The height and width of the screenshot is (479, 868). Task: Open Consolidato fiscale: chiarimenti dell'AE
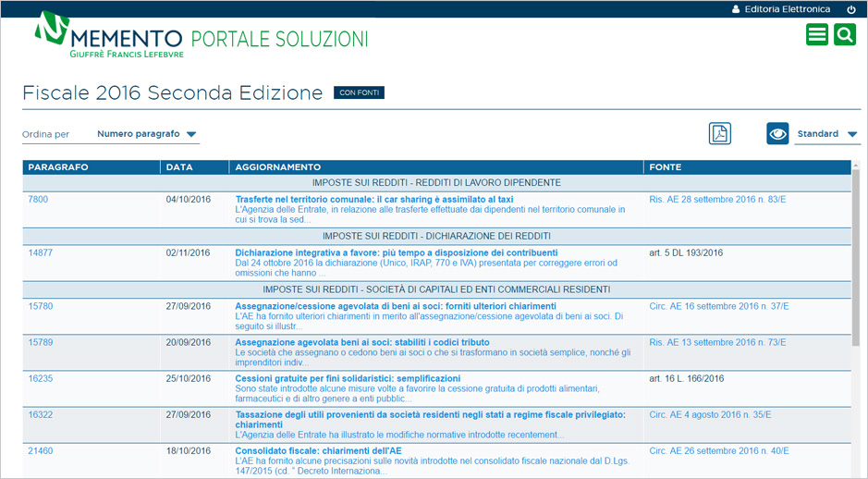point(318,450)
